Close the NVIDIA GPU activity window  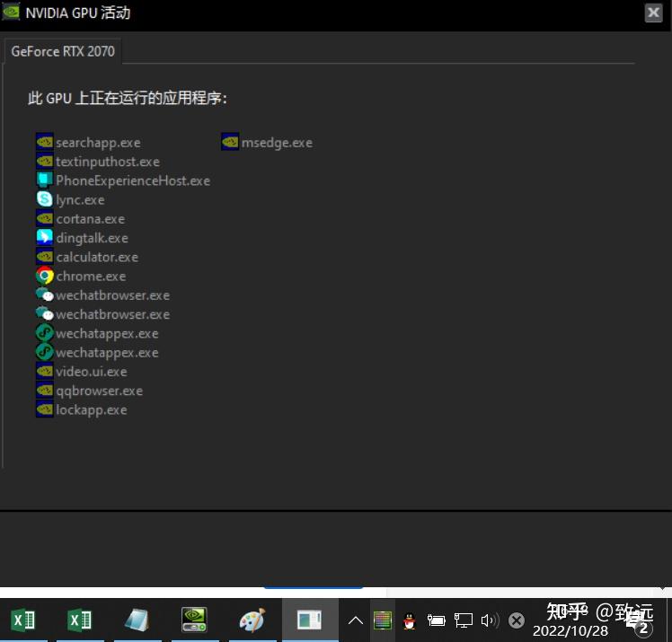click(x=653, y=13)
